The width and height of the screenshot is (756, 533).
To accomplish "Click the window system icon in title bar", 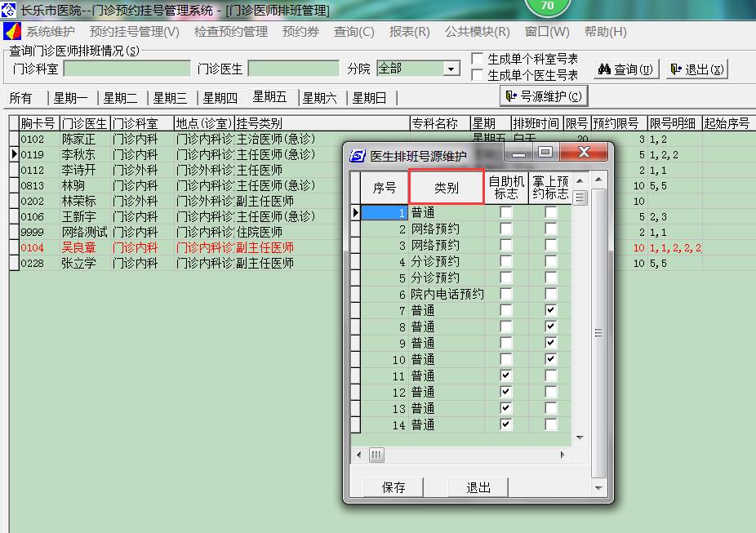I will (8, 9).
